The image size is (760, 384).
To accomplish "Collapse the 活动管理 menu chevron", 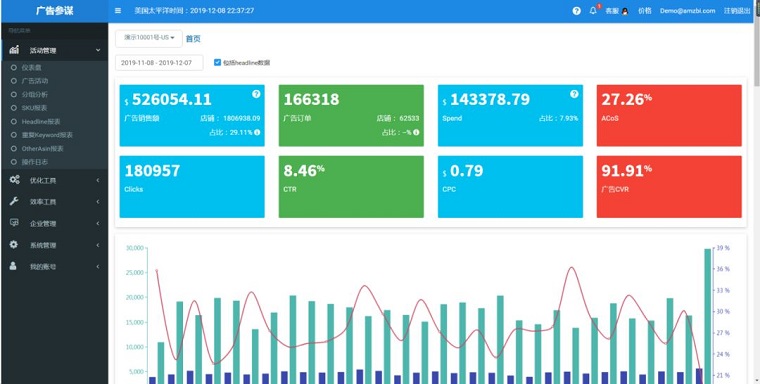I will [x=98, y=50].
